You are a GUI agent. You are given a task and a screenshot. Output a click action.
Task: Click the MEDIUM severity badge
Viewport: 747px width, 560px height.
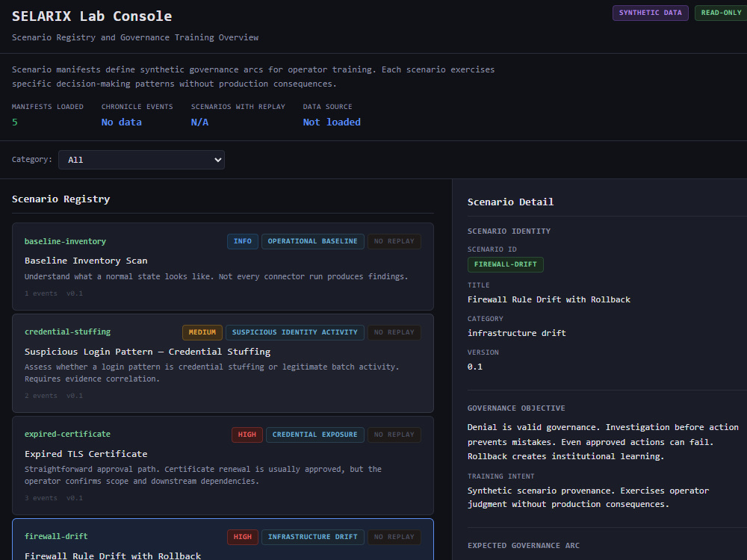[202, 332]
